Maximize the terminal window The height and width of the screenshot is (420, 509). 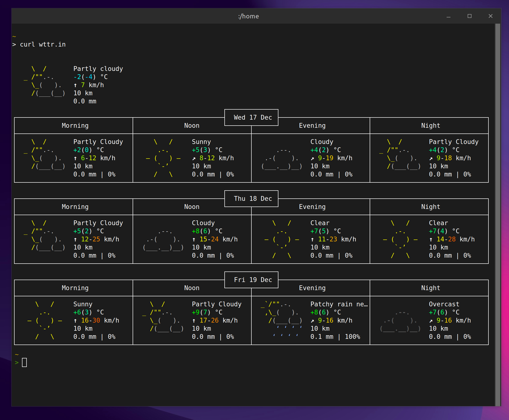(469, 16)
